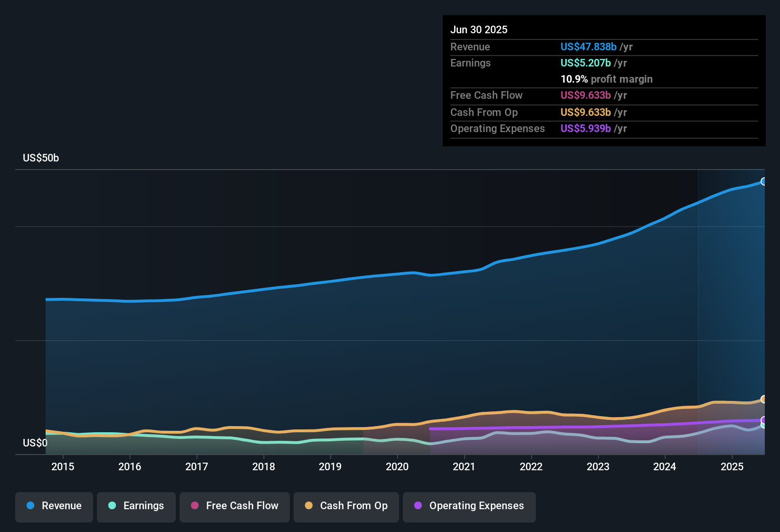
Task: Click the blue Revenue legend dot
Action: 30,506
